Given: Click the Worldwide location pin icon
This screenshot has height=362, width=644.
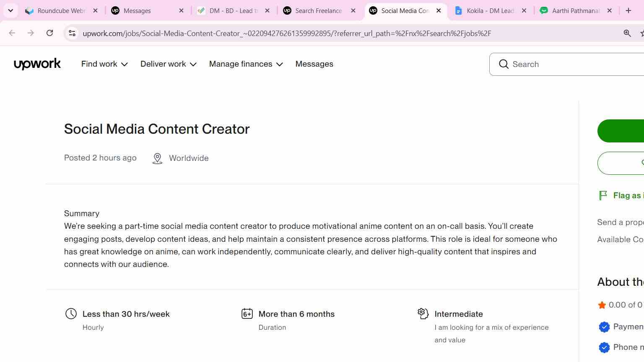Looking at the screenshot, I should click(x=157, y=158).
